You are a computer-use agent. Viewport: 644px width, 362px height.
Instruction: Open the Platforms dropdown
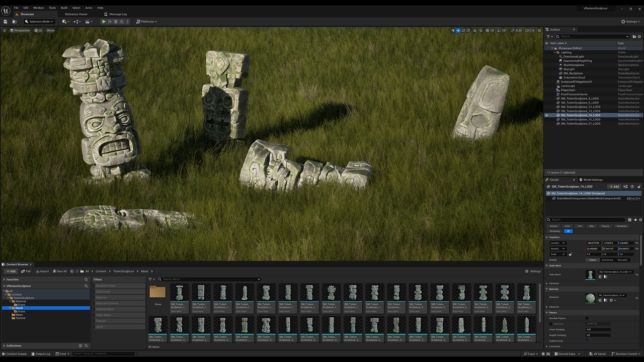tap(147, 22)
